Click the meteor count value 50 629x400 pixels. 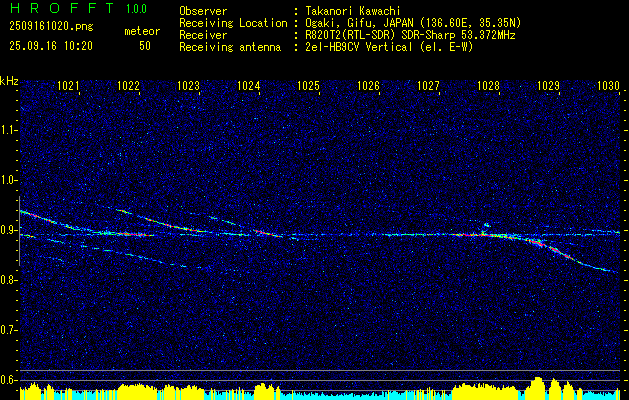click(x=145, y=46)
